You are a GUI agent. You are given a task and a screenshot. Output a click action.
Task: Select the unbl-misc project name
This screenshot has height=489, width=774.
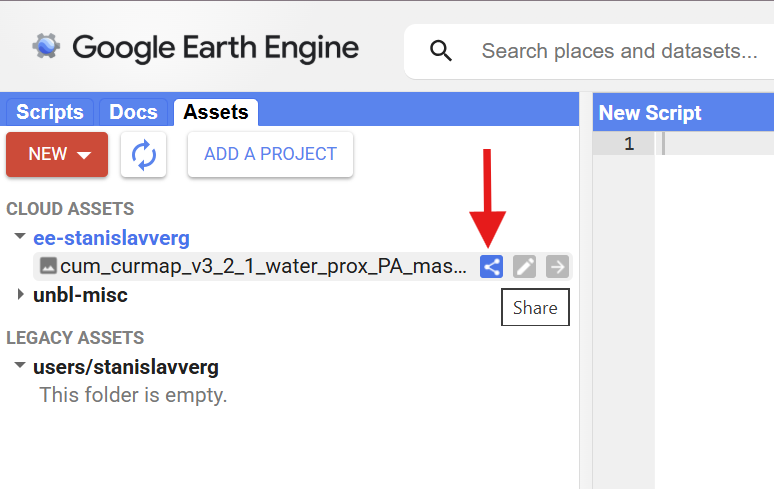pyautogui.click(x=80, y=295)
